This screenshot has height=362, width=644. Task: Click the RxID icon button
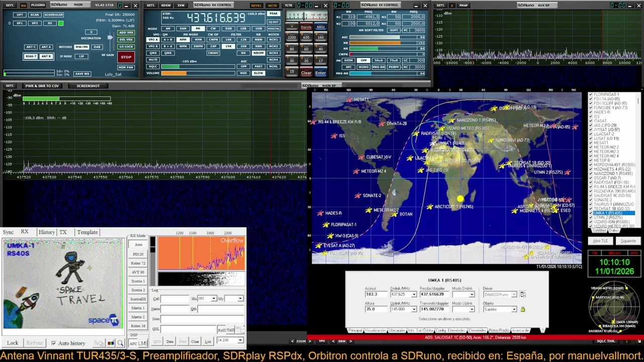(x=222, y=330)
